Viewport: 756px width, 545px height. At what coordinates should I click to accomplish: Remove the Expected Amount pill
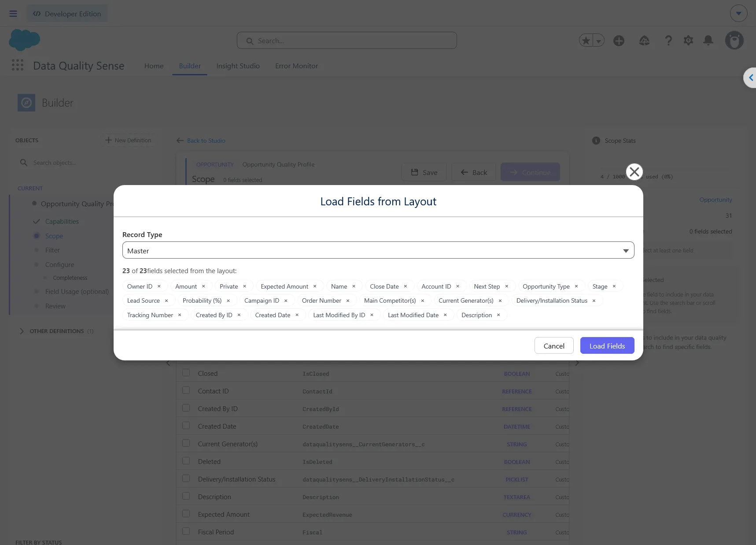click(315, 286)
